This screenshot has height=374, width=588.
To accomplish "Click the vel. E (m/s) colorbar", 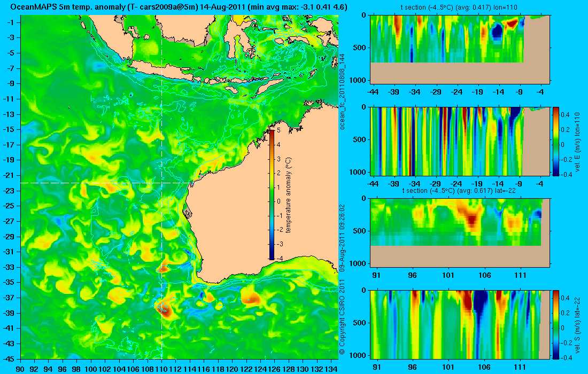I will 555,141.
